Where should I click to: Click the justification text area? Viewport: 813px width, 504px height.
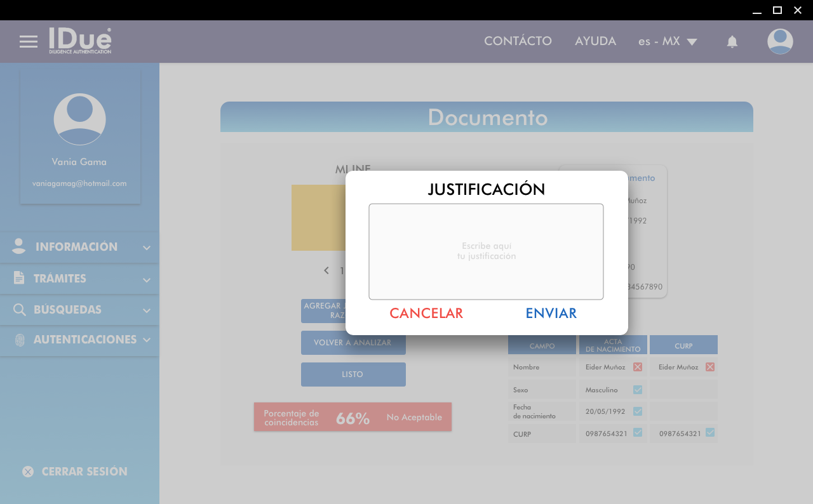pos(486,251)
